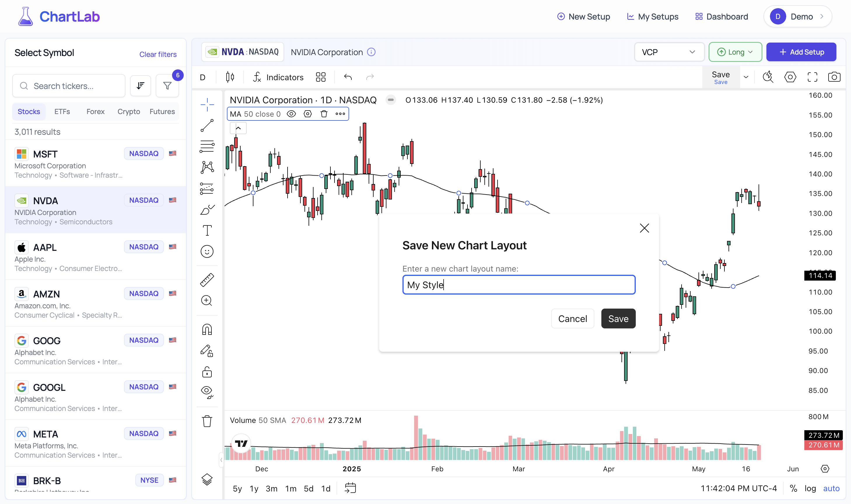The height and width of the screenshot is (504, 851).
Task: Toggle auto price scale
Action: [831, 488]
